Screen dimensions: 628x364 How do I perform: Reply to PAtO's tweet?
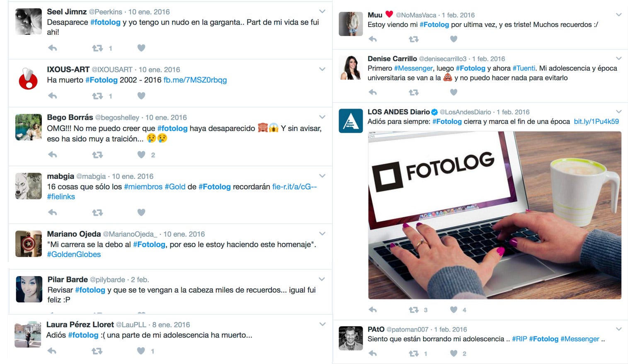373,353
